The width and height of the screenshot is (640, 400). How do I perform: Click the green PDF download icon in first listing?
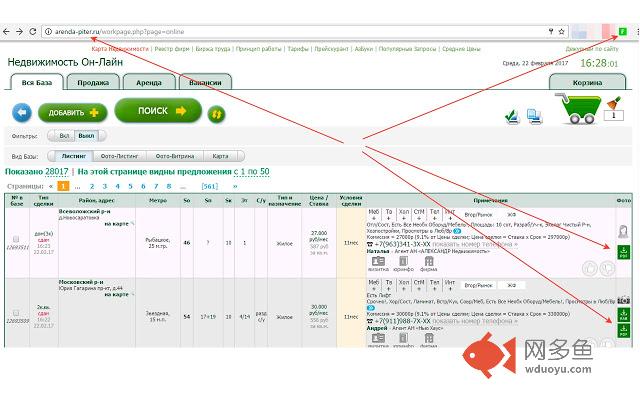(623, 252)
